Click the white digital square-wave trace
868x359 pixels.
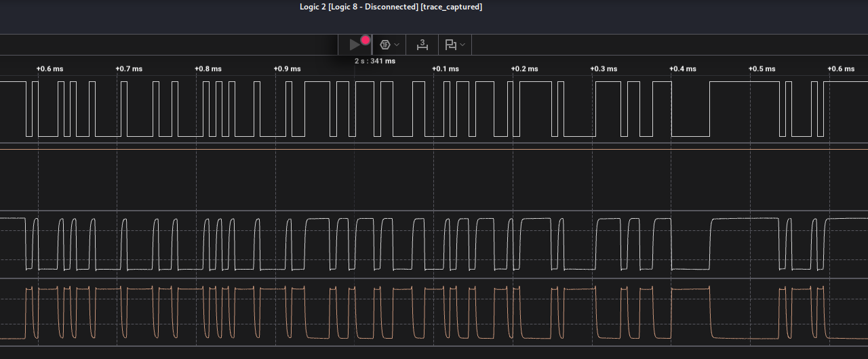click(434, 109)
